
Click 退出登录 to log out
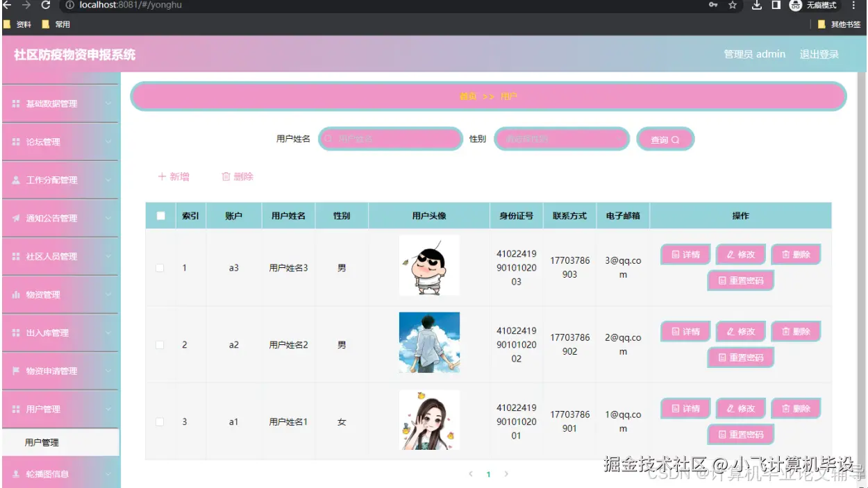[x=819, y=54]
